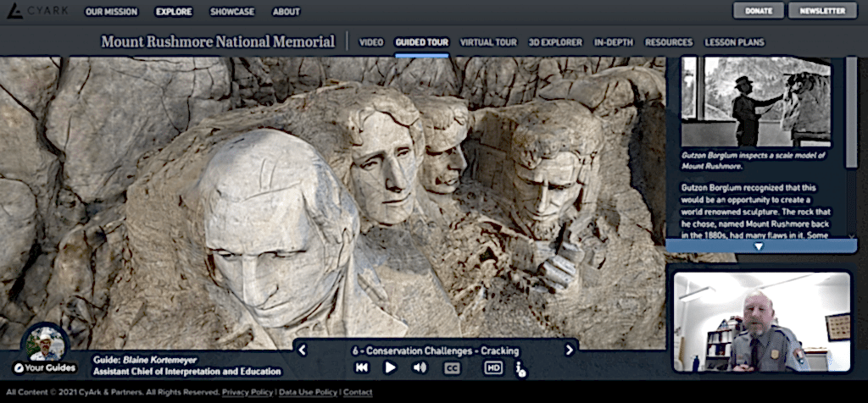Viewport: 868px width, 403px height.
Task: Click the Donate button
Action: [759, 10]
